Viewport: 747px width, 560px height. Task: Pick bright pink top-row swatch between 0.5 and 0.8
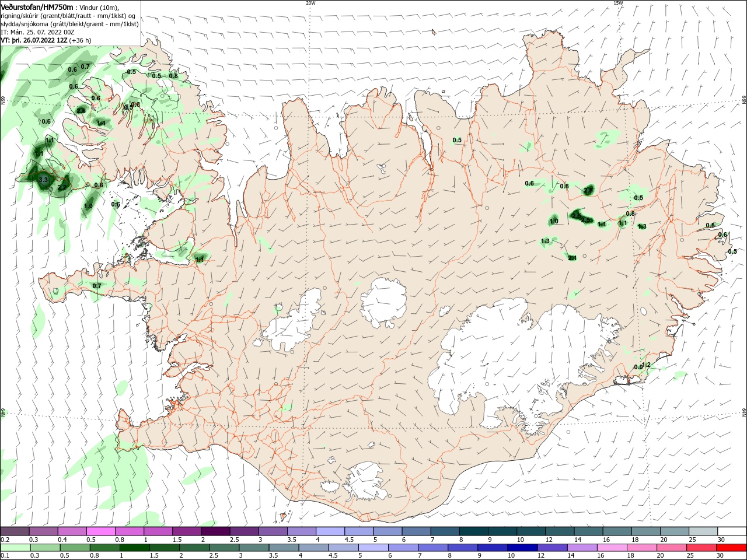[x=100, y=531]
